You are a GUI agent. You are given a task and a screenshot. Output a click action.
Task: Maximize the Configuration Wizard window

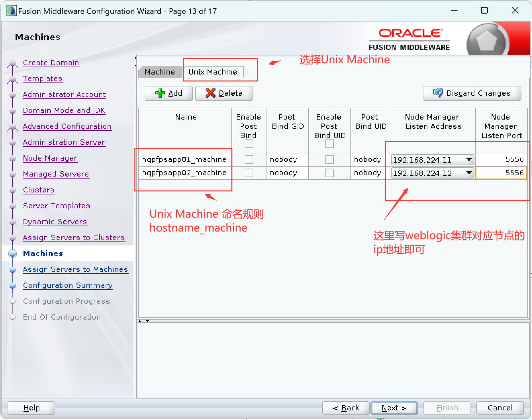pos(484,11)
